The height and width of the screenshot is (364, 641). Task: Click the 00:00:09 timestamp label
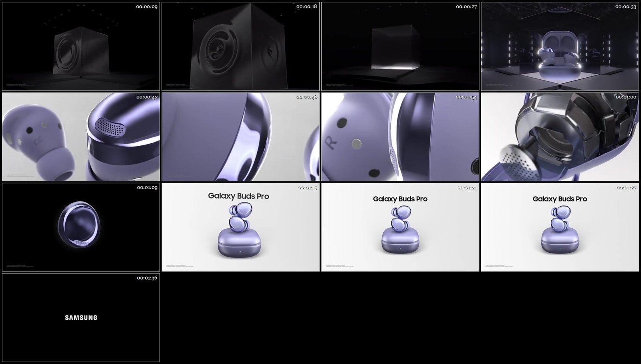tap(147, 7)
